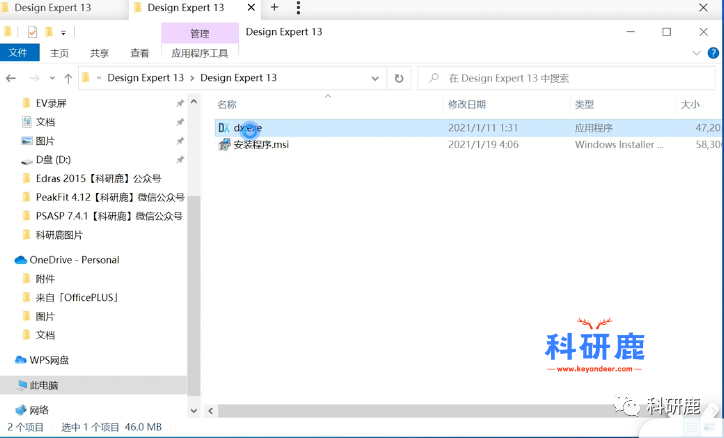Open the quick access toolbar customize dropdown
Viewport: 724px width, 438px height.
64,33
